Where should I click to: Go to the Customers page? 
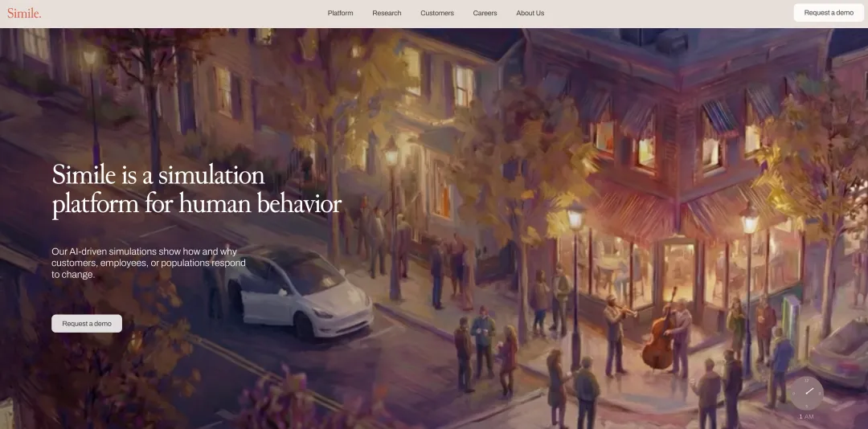437,14
